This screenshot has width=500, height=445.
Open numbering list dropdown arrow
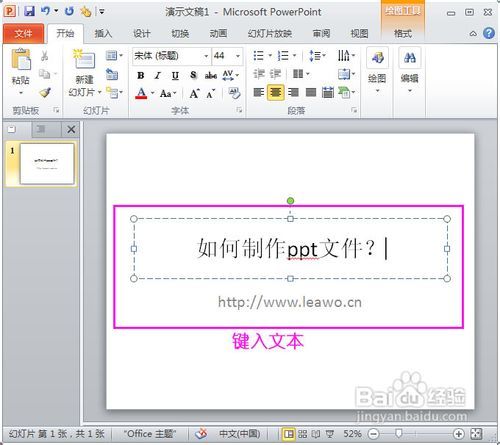(294, 55)
